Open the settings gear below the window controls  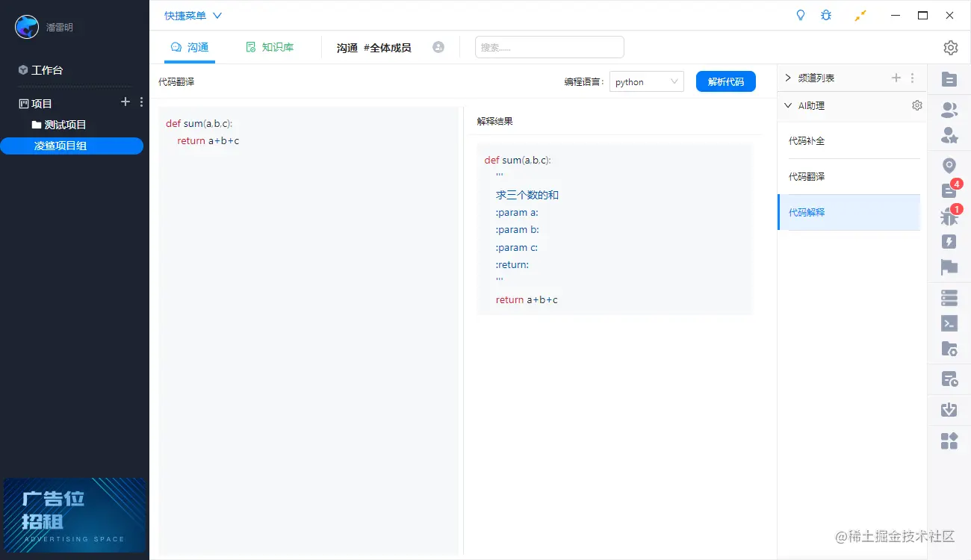pos(951,48)
